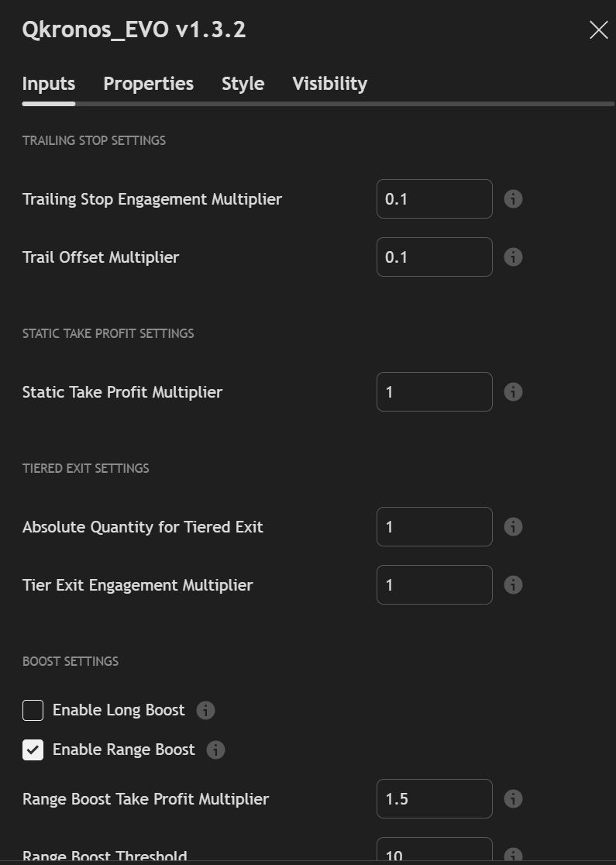The height and width of the screenshot is (865, 616).
Task: Select the Inputs tab
Action: [x=48, y=84]
